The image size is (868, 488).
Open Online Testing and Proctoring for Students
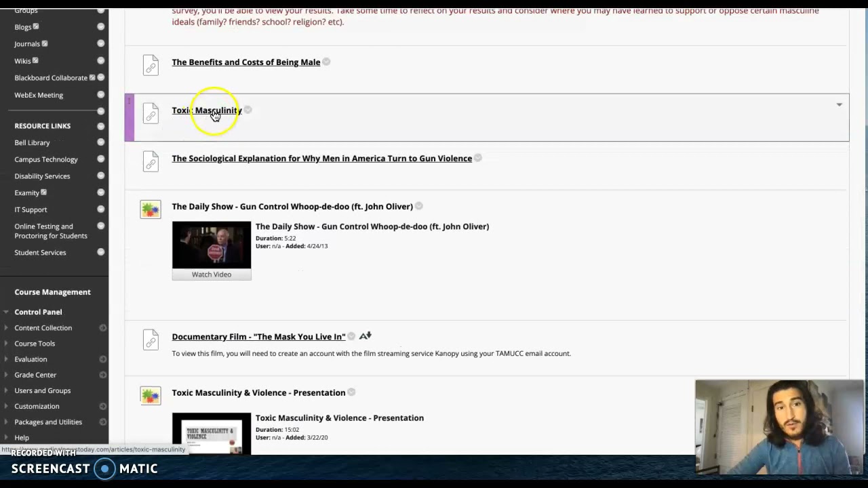pyautogui.click(x=51, y=231)
